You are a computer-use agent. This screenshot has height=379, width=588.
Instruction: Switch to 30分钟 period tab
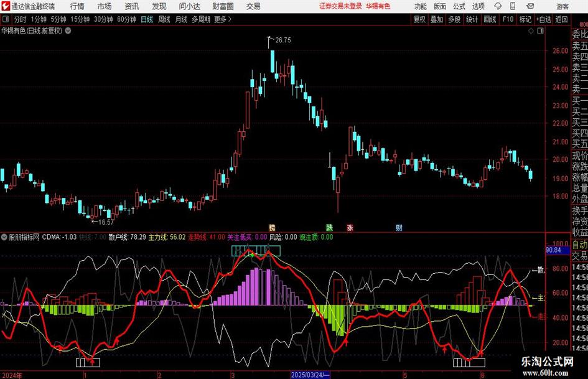pos(103,19)
